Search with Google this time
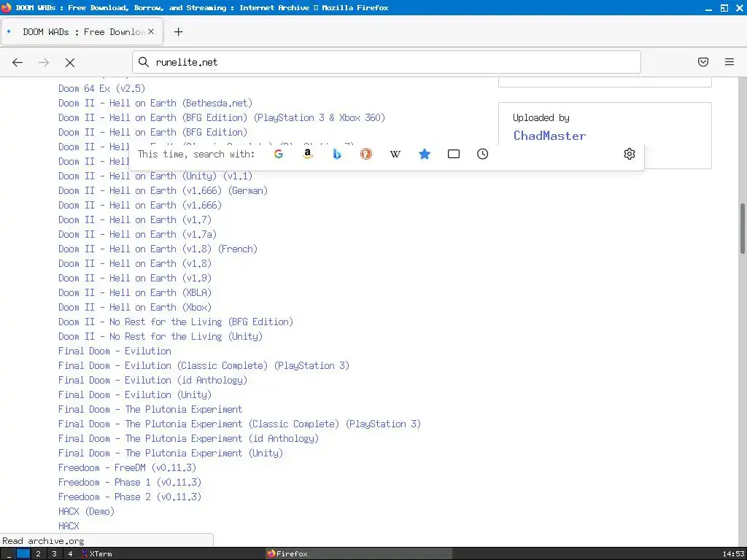 pos(279,154)
